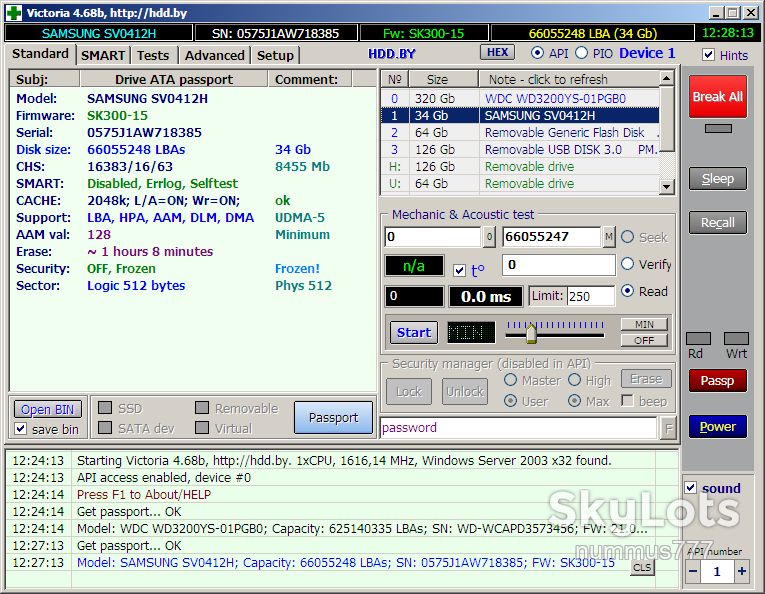
Task: Click the 'M' max LBA button
Action: coord(608,237)
